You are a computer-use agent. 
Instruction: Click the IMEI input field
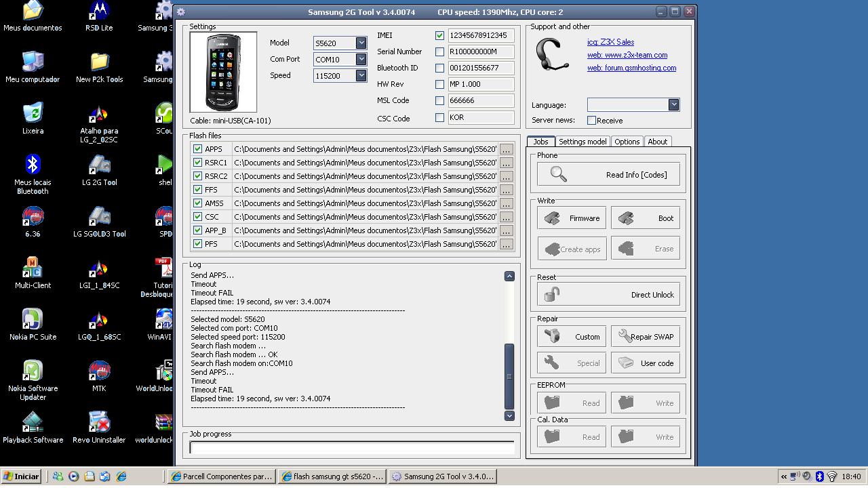click(481, 35)
